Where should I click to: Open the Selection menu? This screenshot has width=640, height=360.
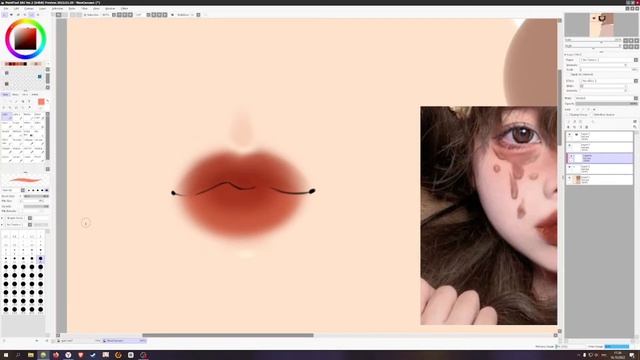(x=58, y=8)
